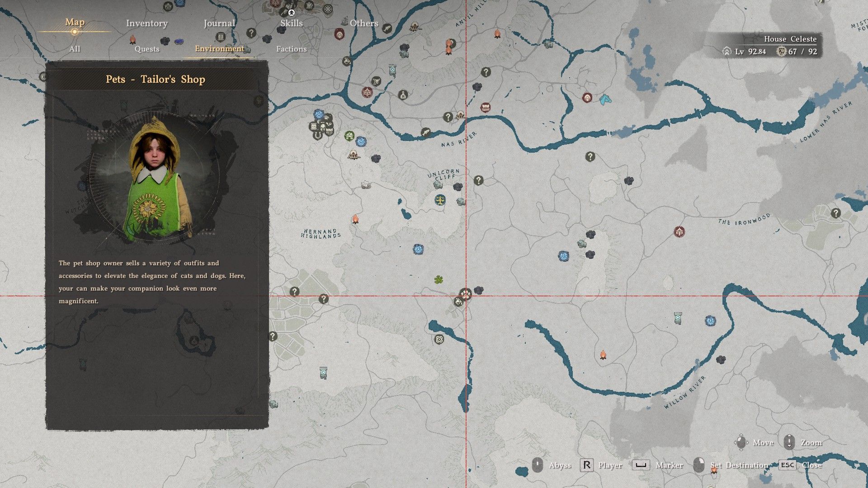Open the Skills tab
This screenshot has height=488, width=868.
pyautogui.click(x=291, y=23)
